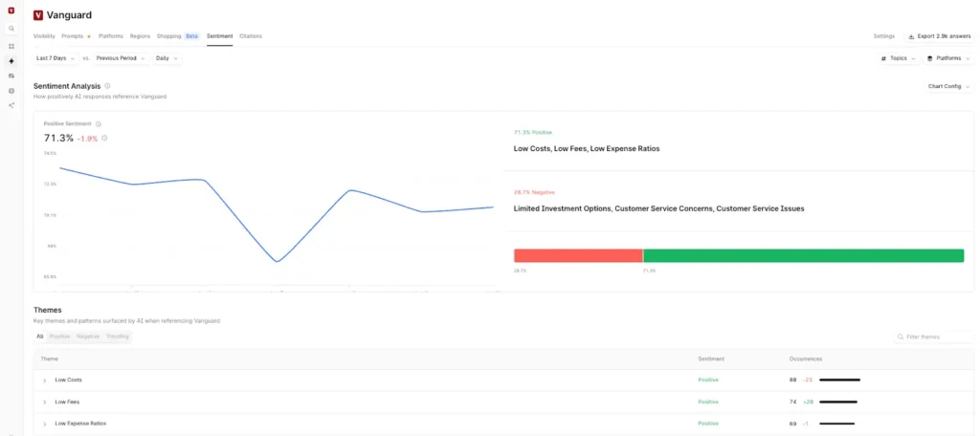Expand the Low Costs theme row
Viewport: 980px width, 436px height.
pos(44,381)
